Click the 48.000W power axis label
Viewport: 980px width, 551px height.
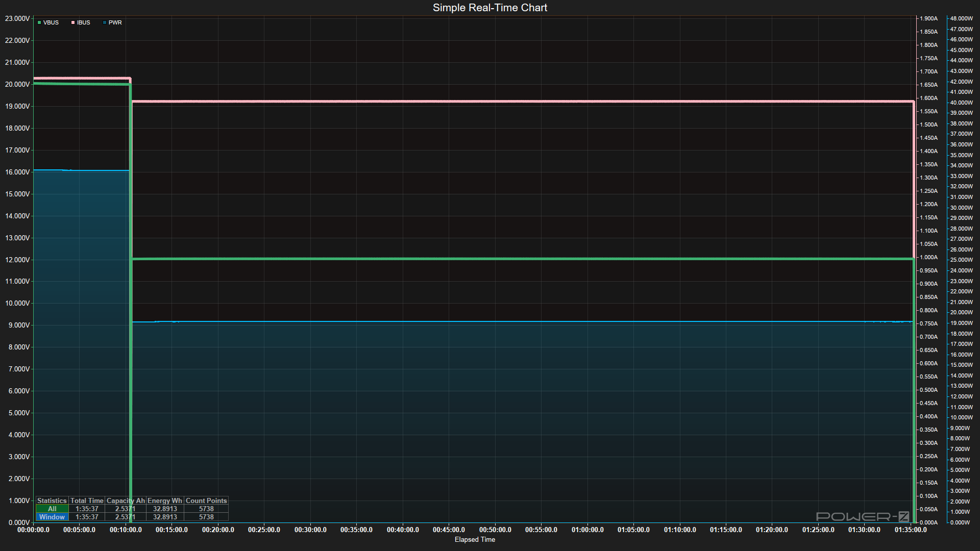(962, 18)
